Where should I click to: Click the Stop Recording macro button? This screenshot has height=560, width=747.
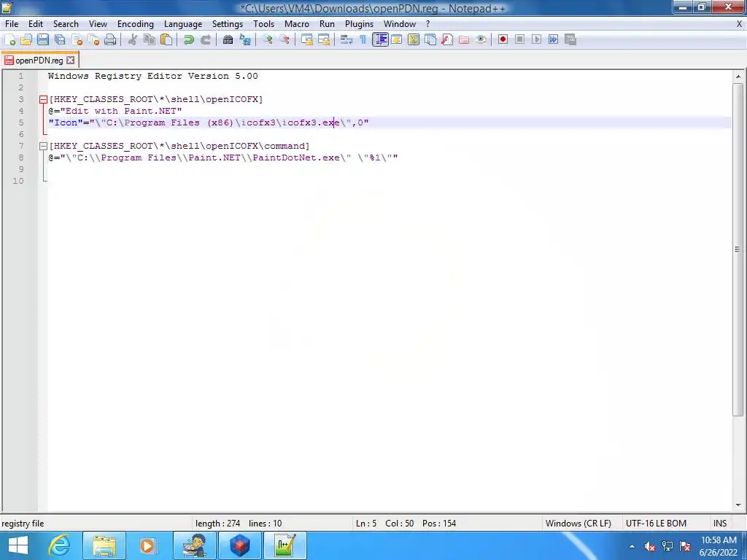[x=519, y=39]
